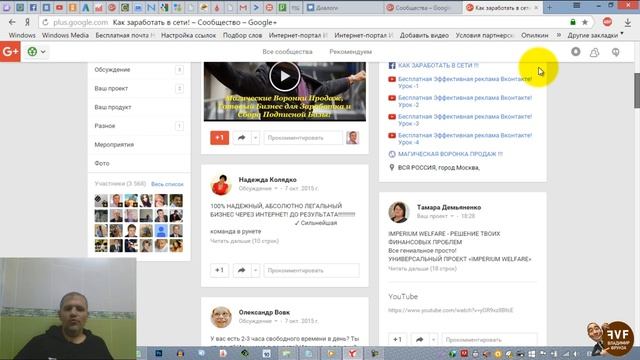640x360 pixels.
Task: Share Тамара Демьяненко post arrow icon
Action: 420,339
